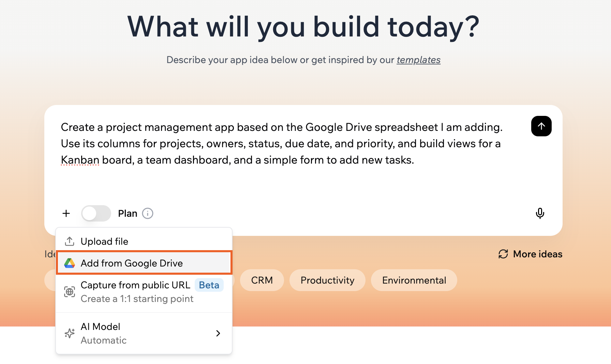Image resolution: width=611 pixels, height=364 pixels.
Task: Expand the AI Model submenu chevron
Action: (x=218, y=333)
